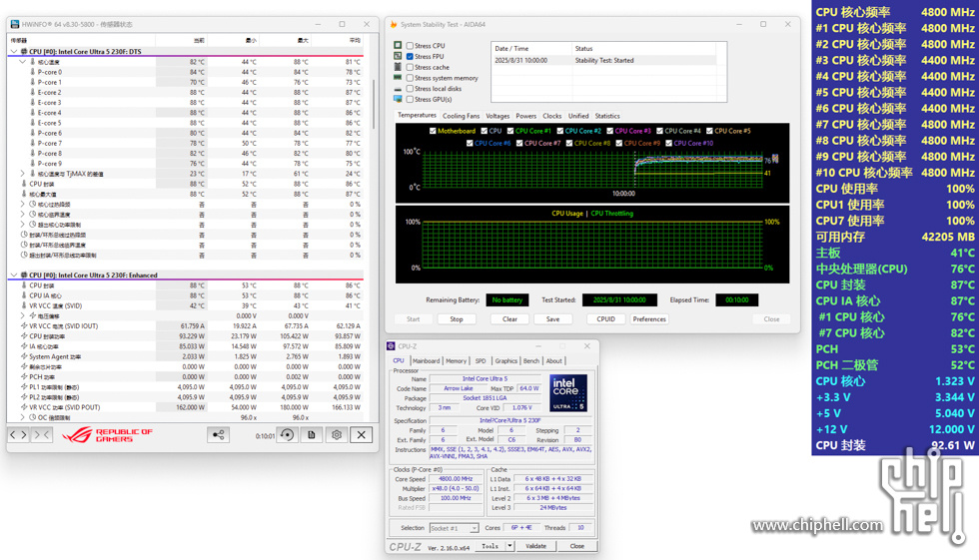The height and width of the screenshot is (560, 979).
Task: Expand OC ratio limits row
Action: [x=23, y=417]
